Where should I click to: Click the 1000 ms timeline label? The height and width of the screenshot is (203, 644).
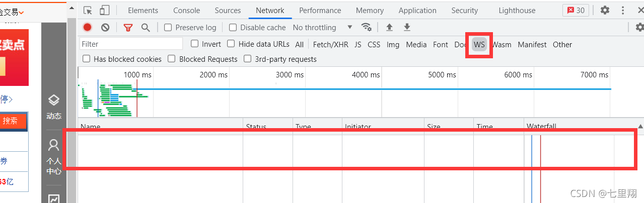(x=137, y=75)
